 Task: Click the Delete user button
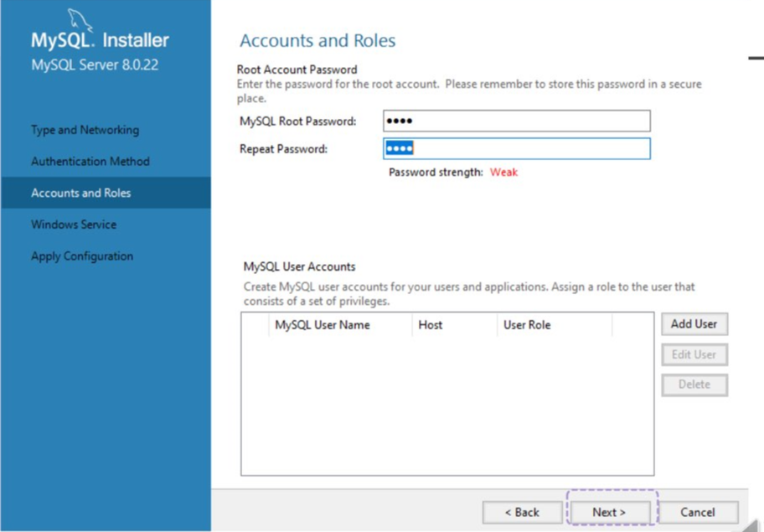coord(694,385)
